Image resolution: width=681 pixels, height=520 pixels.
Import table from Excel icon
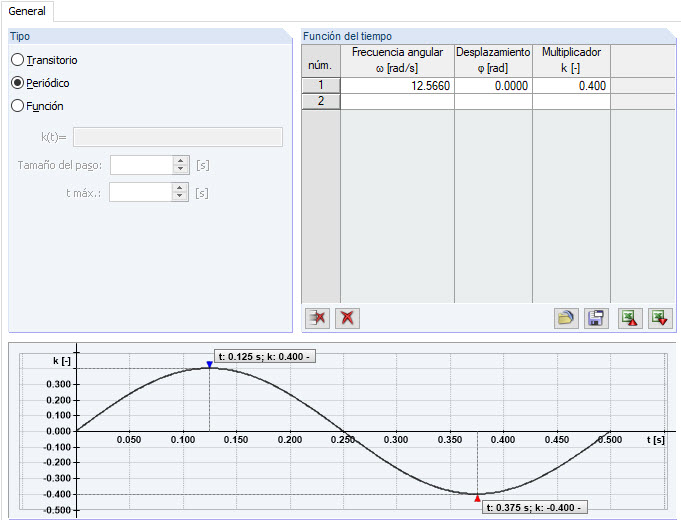tap(660, 318)
